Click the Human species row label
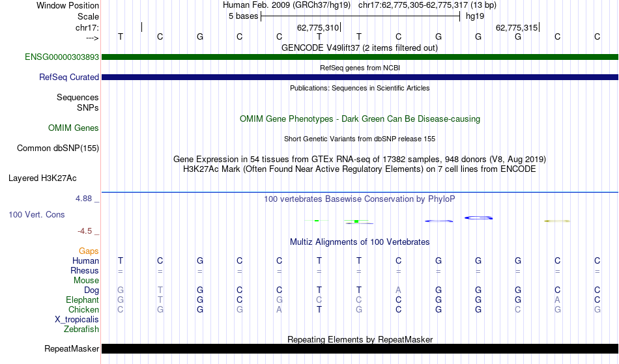The image size is (619, 364). pos(85,260)
